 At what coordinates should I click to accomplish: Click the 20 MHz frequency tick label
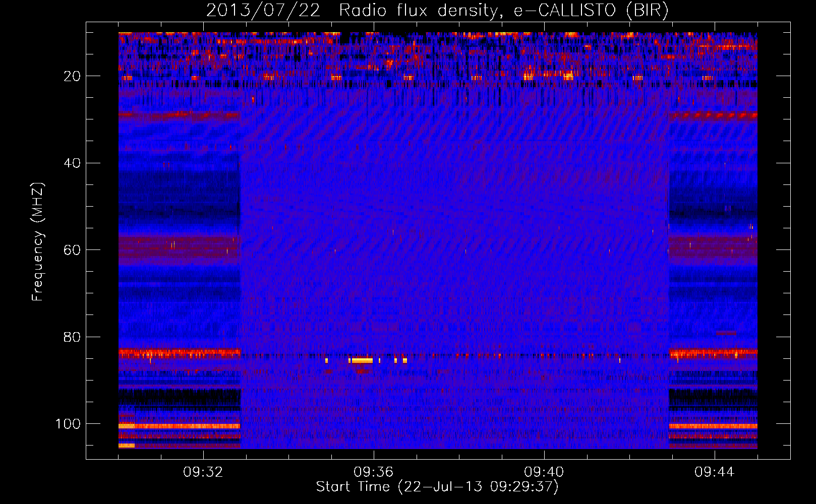point(72,76)
